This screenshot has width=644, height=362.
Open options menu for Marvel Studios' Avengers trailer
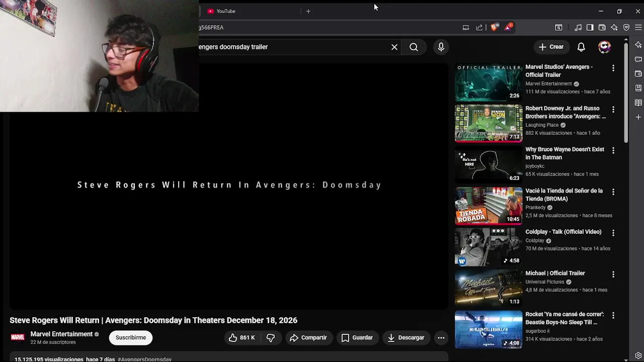click(613, 68)
